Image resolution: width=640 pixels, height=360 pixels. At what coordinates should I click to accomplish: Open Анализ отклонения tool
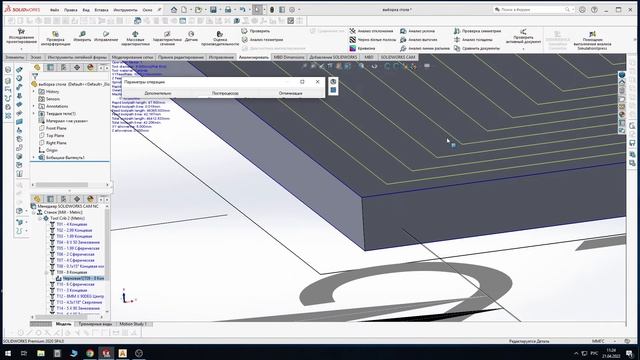coord(371,31)
